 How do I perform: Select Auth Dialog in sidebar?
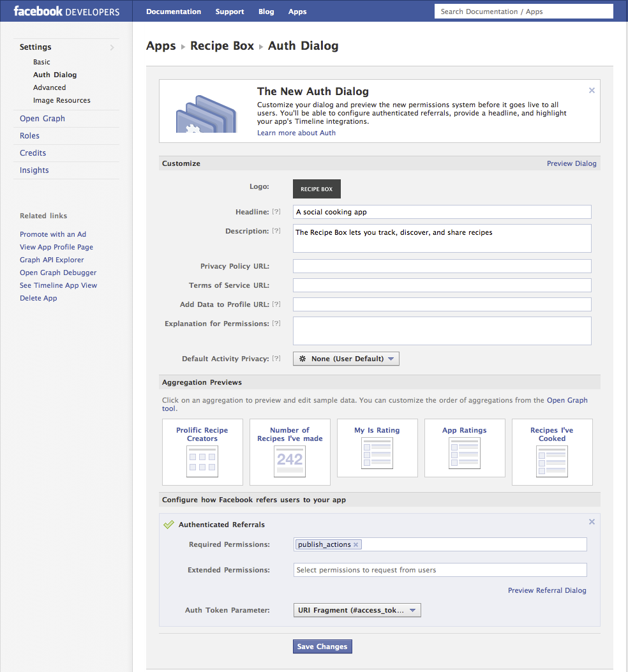55,75
